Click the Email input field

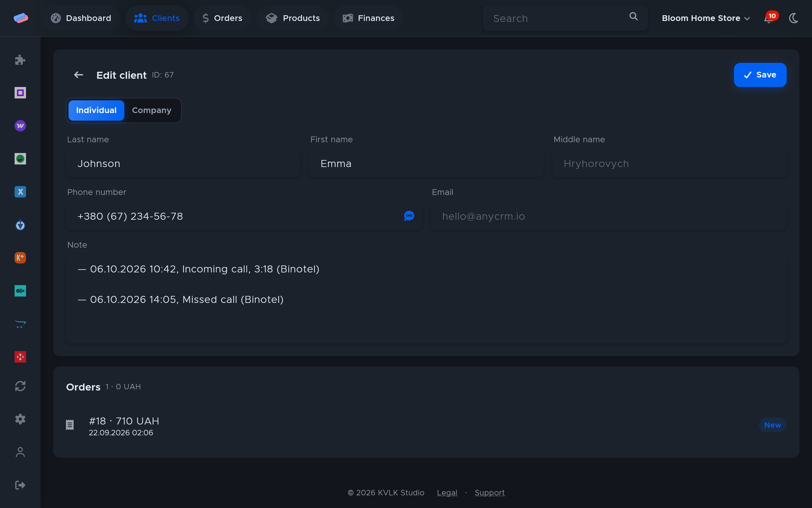pos(609,216)
